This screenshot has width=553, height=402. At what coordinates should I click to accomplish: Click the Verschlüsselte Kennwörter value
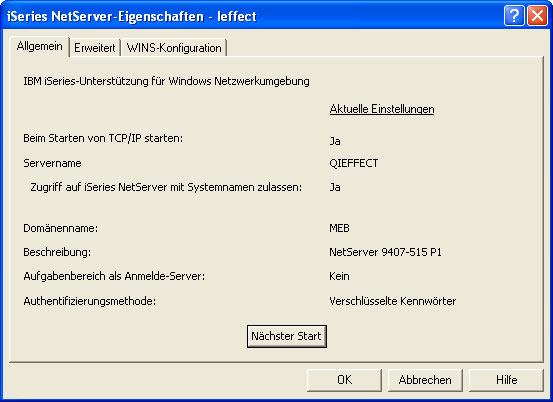click(x=393, y=301)
